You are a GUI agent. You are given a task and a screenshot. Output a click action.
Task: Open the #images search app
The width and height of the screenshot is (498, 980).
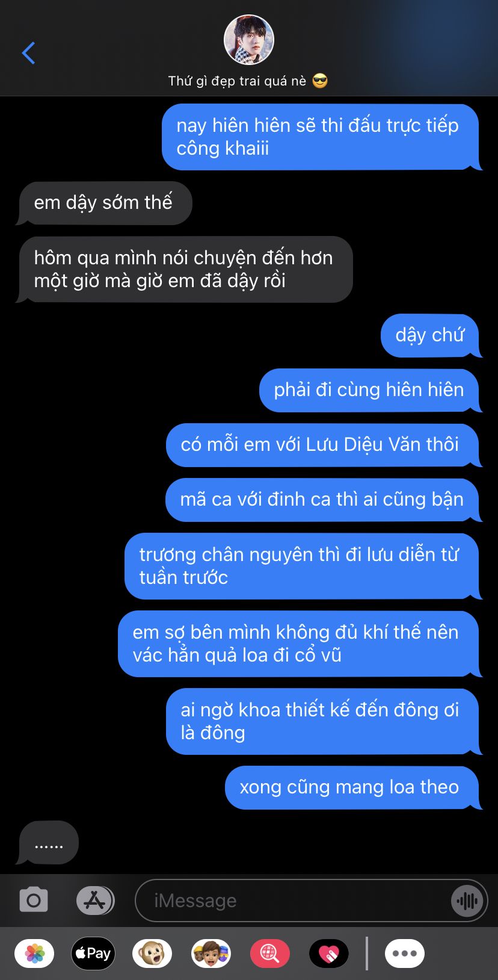coord(270,954)
